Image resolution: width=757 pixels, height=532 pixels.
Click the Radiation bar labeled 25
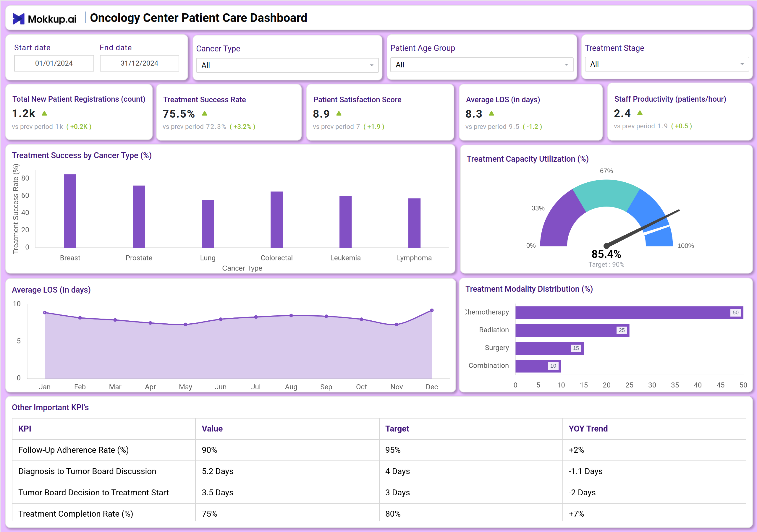pyautogui.click(x=572, y=330)
